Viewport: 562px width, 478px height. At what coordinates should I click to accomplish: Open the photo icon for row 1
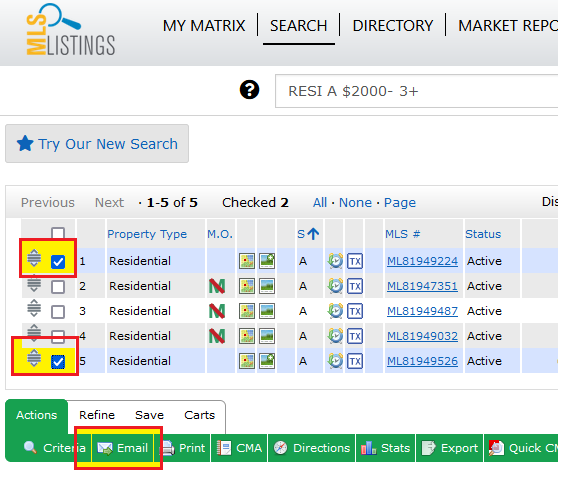coord(267,261)
